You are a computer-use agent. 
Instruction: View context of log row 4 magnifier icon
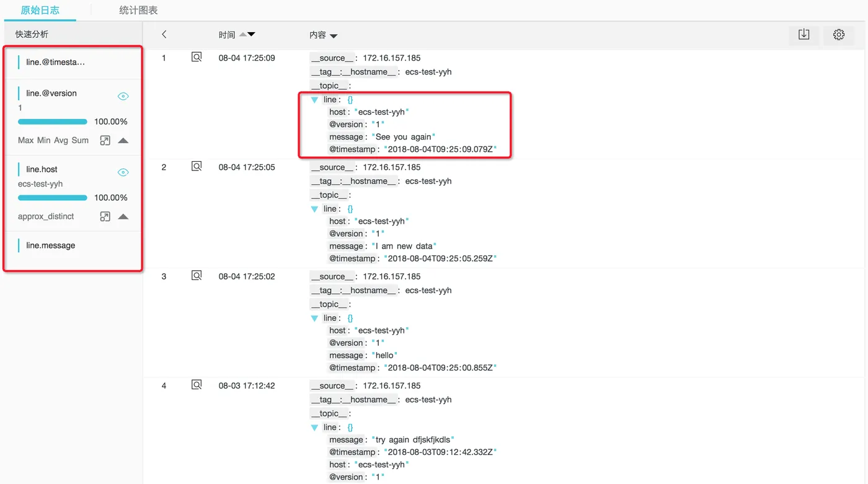(x=197, y=384)
